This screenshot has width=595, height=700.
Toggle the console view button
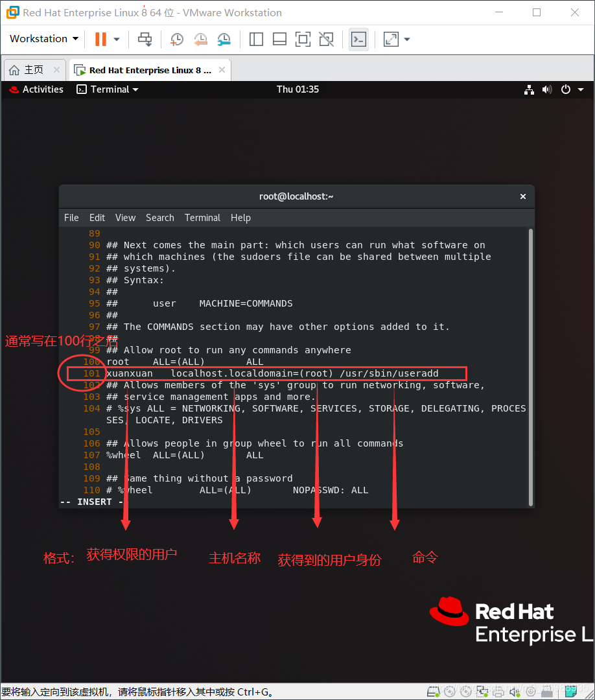click(x=359, y=40)
